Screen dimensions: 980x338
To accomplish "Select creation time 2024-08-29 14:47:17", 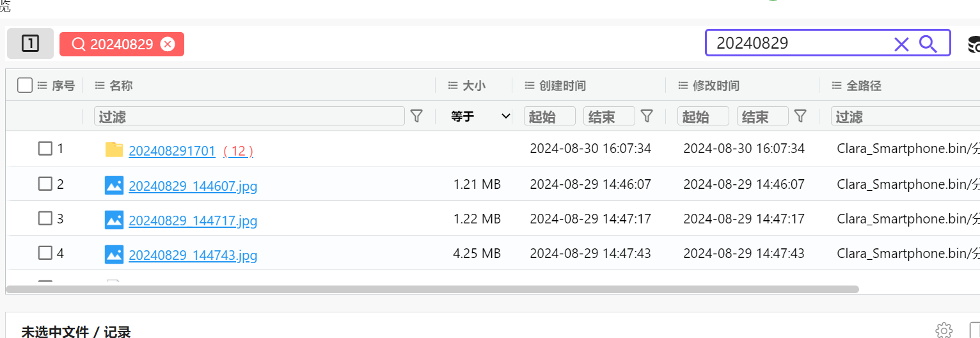I will 590,219.
